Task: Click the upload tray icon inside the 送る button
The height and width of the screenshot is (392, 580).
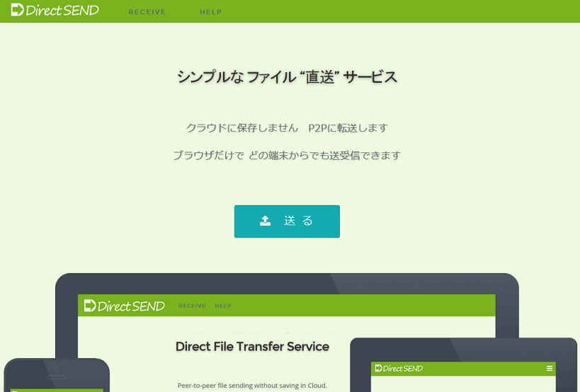Action: [265, 221]
